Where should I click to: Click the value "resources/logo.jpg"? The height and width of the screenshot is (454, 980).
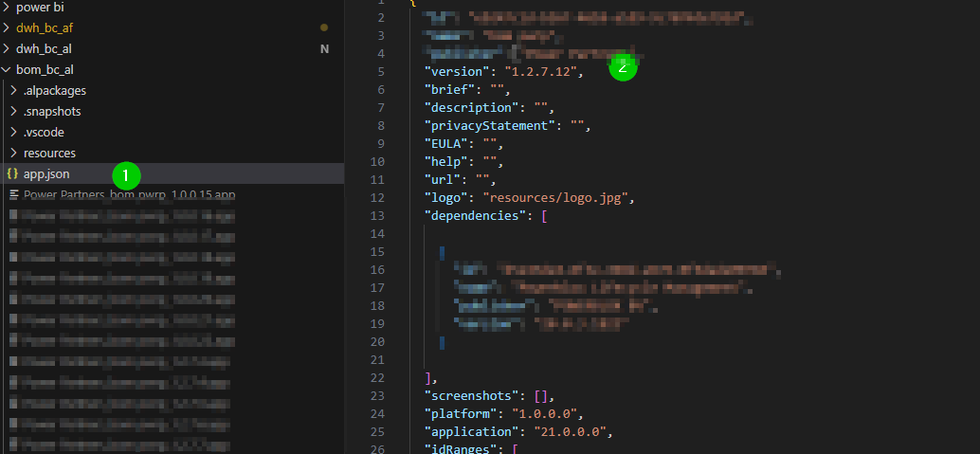pos(555,198)
